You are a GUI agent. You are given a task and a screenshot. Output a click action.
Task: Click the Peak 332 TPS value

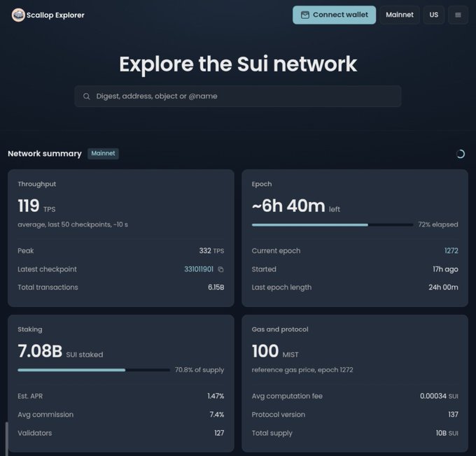point(211,250)
